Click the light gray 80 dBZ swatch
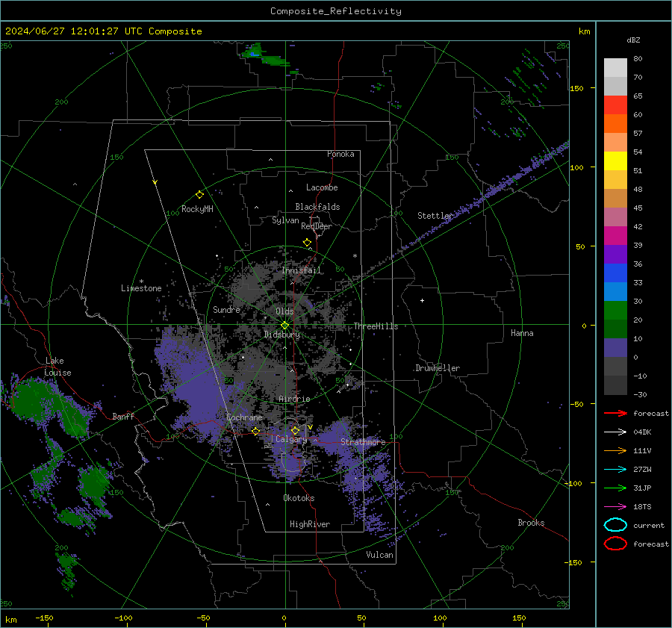672x628 pixels. (615, 67)
